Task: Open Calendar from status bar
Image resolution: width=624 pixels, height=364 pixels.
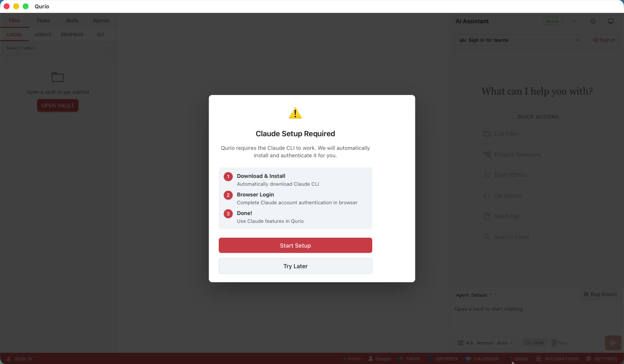Action: click(482, 359)
